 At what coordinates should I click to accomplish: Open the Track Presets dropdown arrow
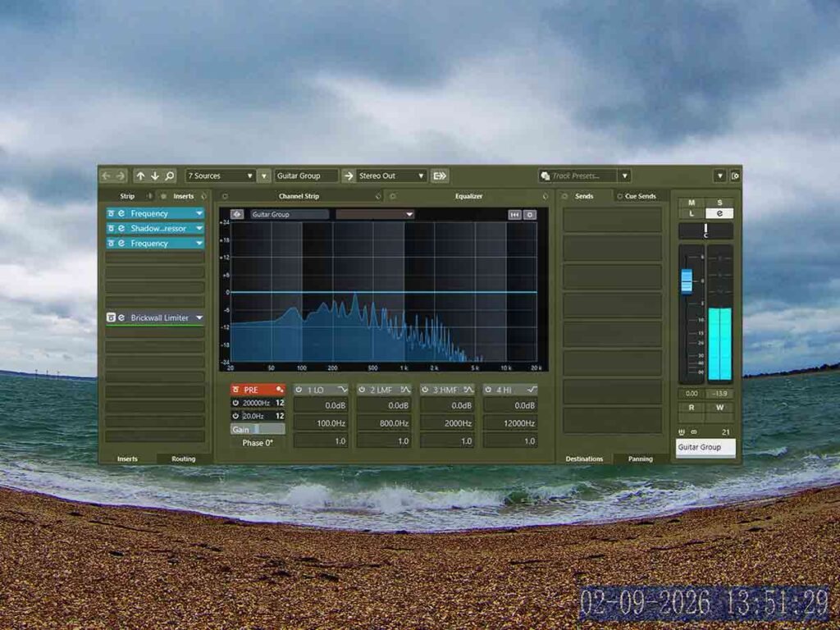pos(624,176)
